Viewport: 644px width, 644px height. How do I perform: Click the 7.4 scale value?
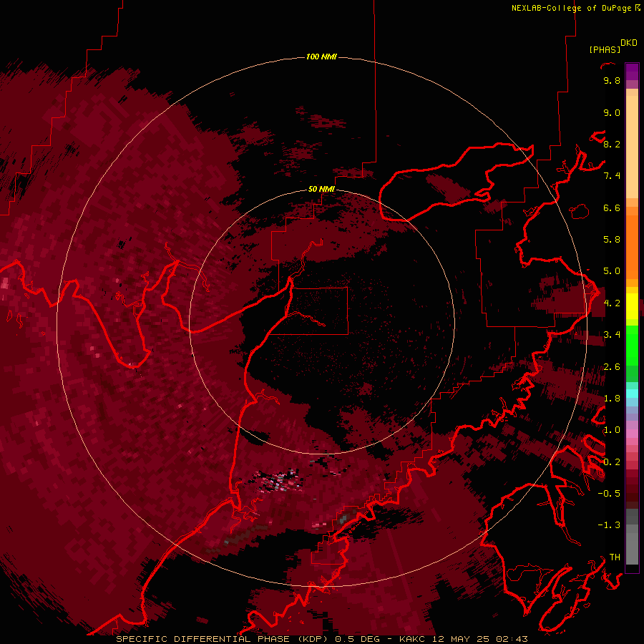(x=612, y=176)
